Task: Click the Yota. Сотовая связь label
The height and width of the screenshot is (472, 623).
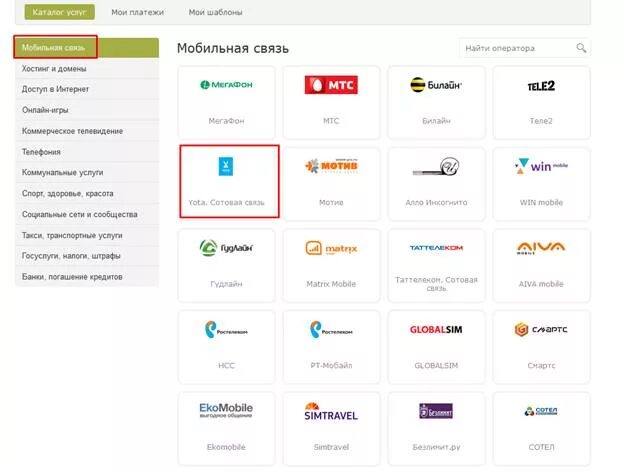Action: [x=226, y=203]
